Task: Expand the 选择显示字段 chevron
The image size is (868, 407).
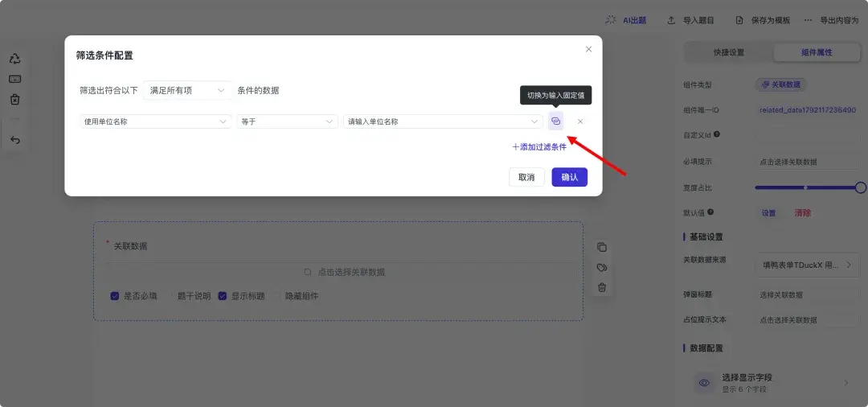Action: [x=845, y=383]
